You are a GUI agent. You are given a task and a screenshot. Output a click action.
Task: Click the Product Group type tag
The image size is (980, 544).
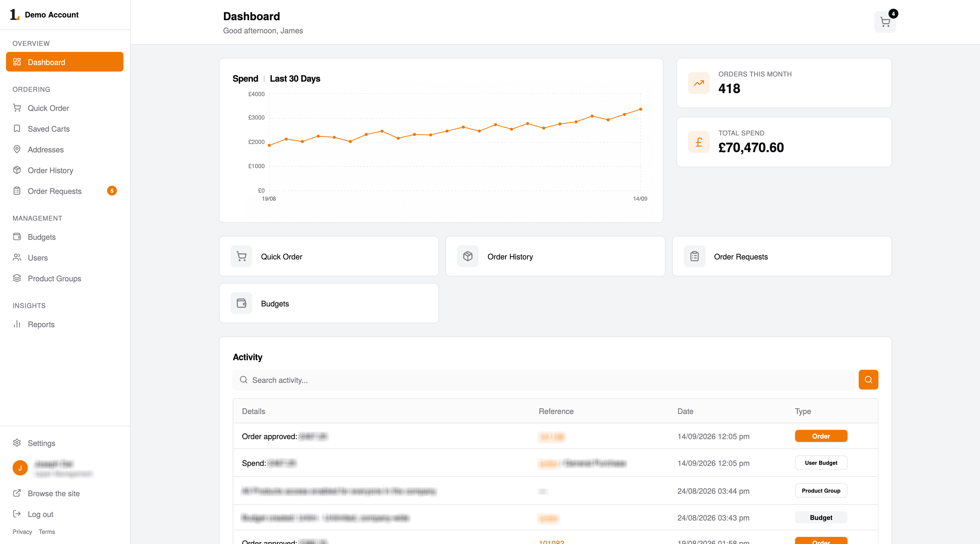[x=820, y=490]
